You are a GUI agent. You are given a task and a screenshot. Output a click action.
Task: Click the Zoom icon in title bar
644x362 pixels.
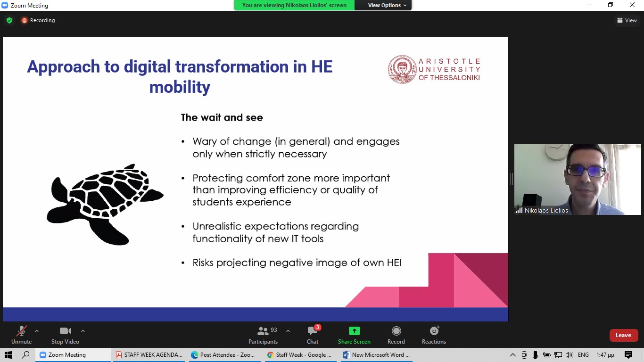pyautogui.click(x=5, y=6)
